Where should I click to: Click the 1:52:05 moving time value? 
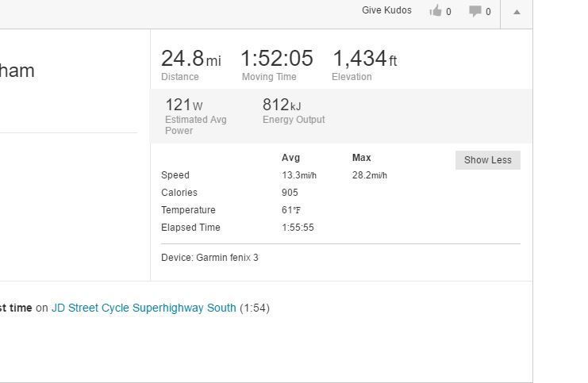coord(277,59)
